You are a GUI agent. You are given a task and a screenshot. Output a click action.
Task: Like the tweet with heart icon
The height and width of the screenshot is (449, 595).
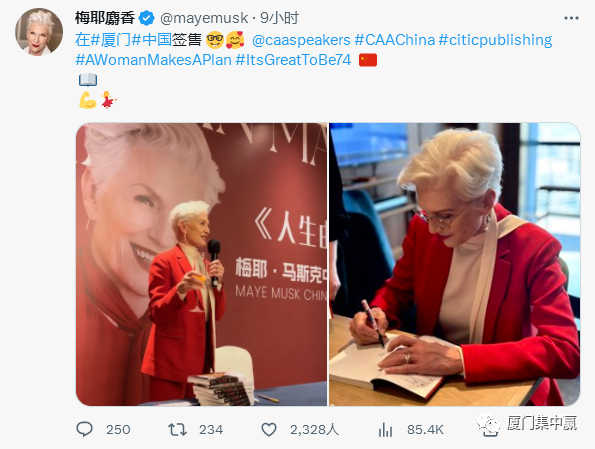tap(269, 429)
